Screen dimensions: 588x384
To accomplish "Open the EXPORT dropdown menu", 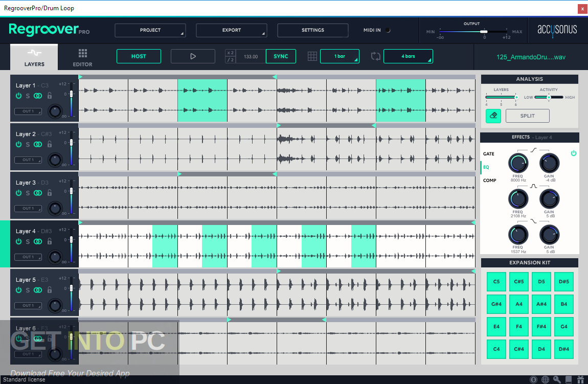I will click(232, 30).
